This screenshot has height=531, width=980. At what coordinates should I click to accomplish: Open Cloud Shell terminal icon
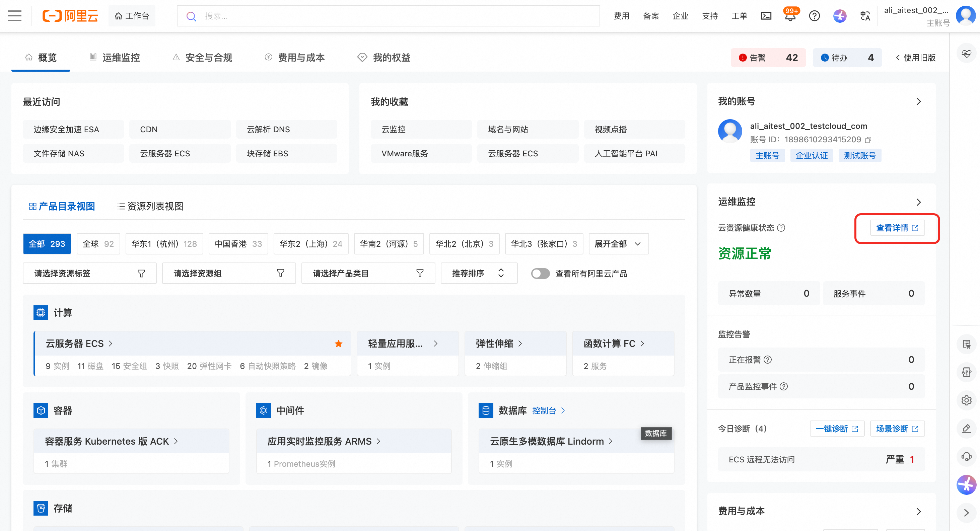click(766, 16)
